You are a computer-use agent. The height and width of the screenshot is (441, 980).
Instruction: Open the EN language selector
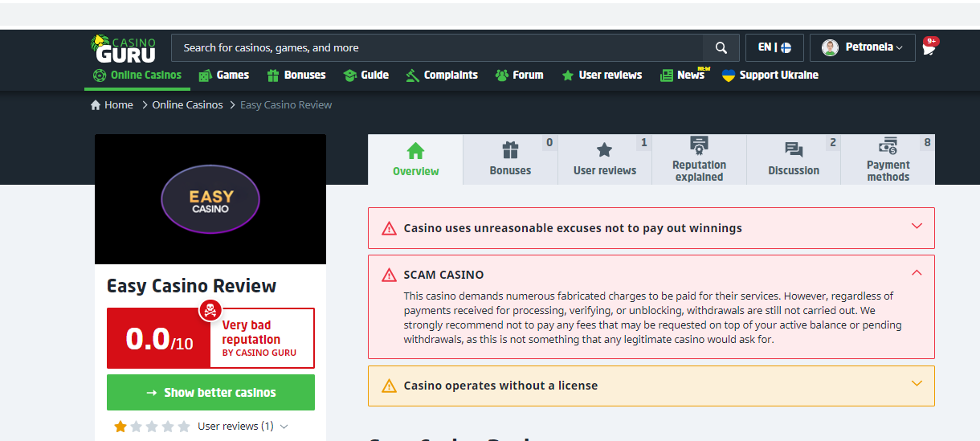[774, 48]
